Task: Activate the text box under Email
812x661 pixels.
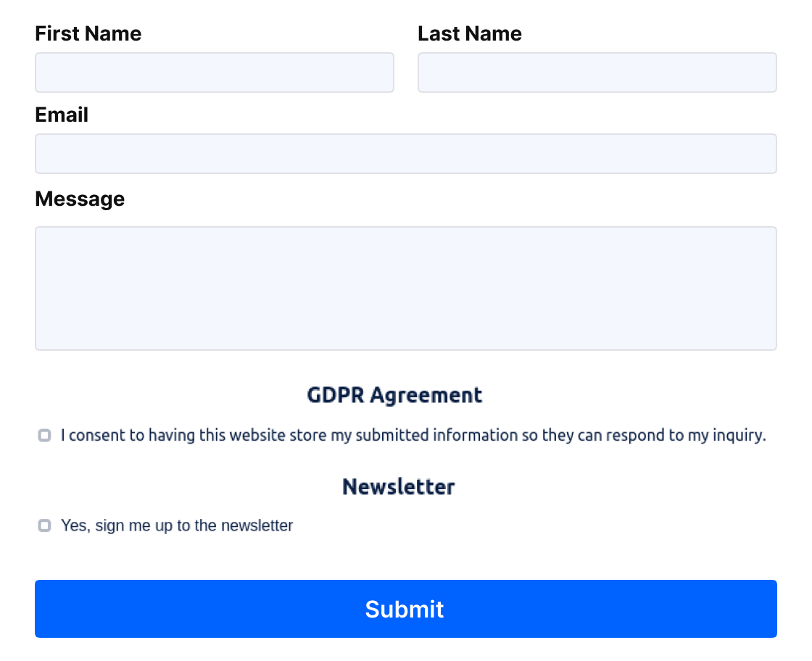Action: click(406, 154)
